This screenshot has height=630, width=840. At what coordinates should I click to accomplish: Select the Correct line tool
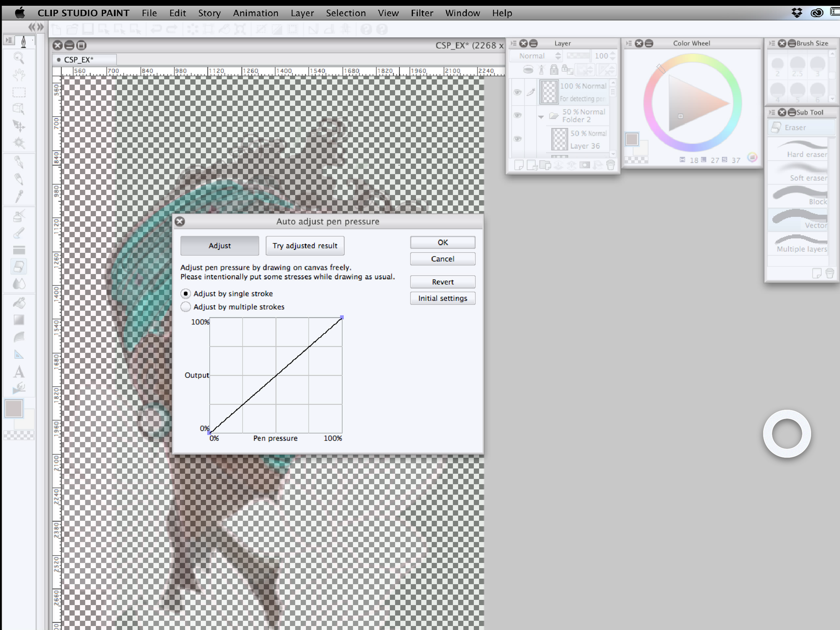[19, 388]
